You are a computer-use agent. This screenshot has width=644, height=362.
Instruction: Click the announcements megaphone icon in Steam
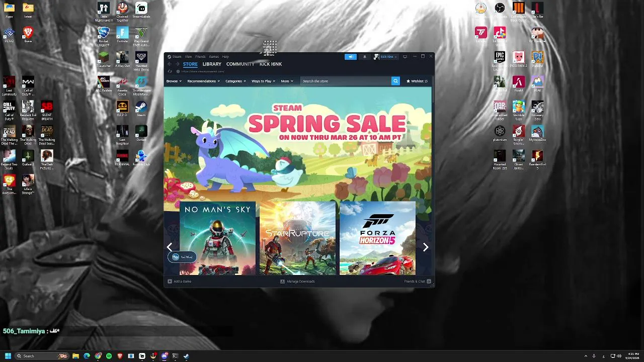(x=351, y=57)
